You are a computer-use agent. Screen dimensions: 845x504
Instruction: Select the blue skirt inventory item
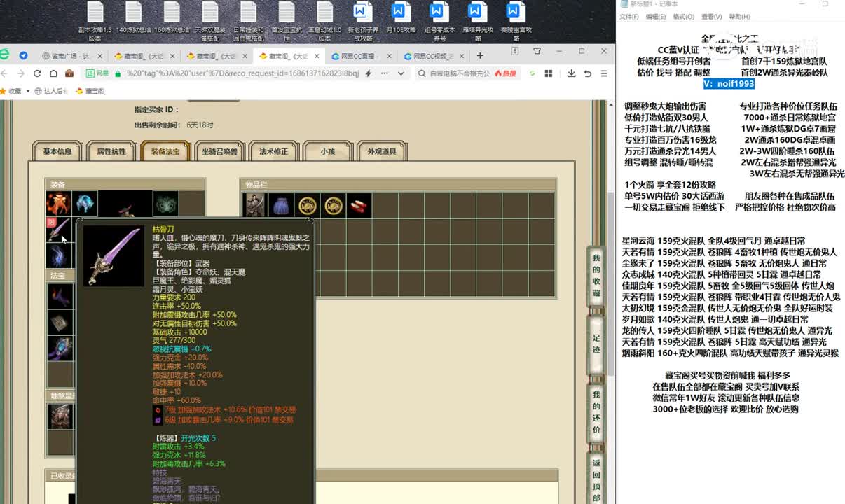coord(280,205)
